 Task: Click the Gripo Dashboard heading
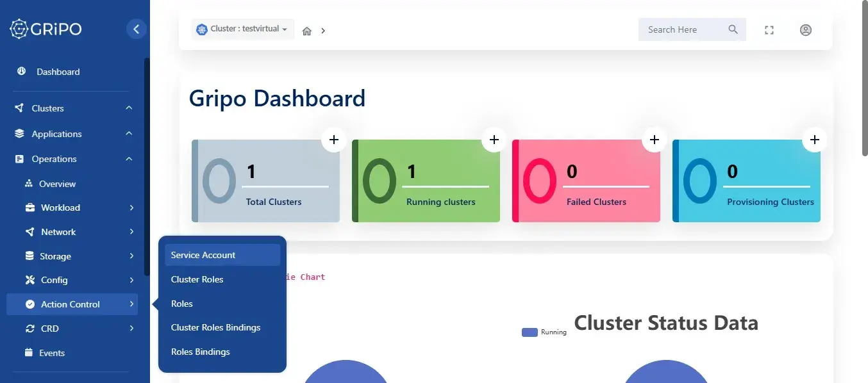(277, 99)
